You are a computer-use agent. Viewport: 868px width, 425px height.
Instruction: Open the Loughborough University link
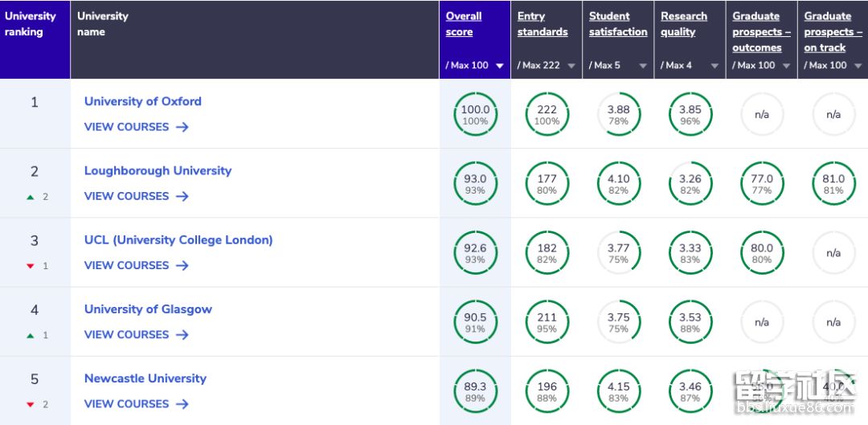[158, 170]
